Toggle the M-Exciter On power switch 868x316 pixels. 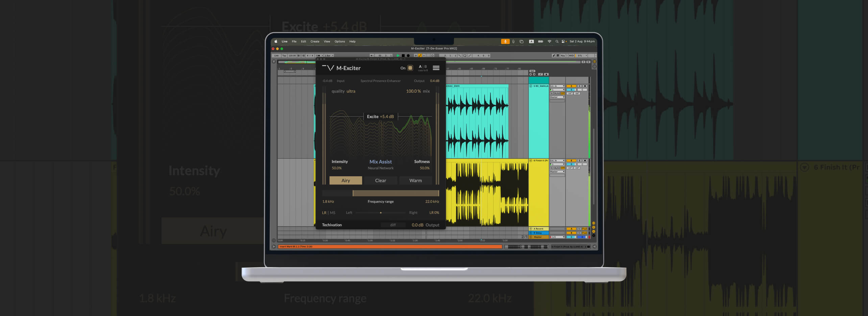coord(410,68)
